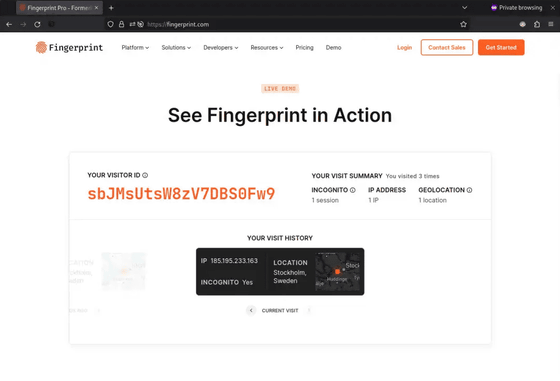Expand the Platform menu
The width and height of the screenshot is (560, 381).
135,47
